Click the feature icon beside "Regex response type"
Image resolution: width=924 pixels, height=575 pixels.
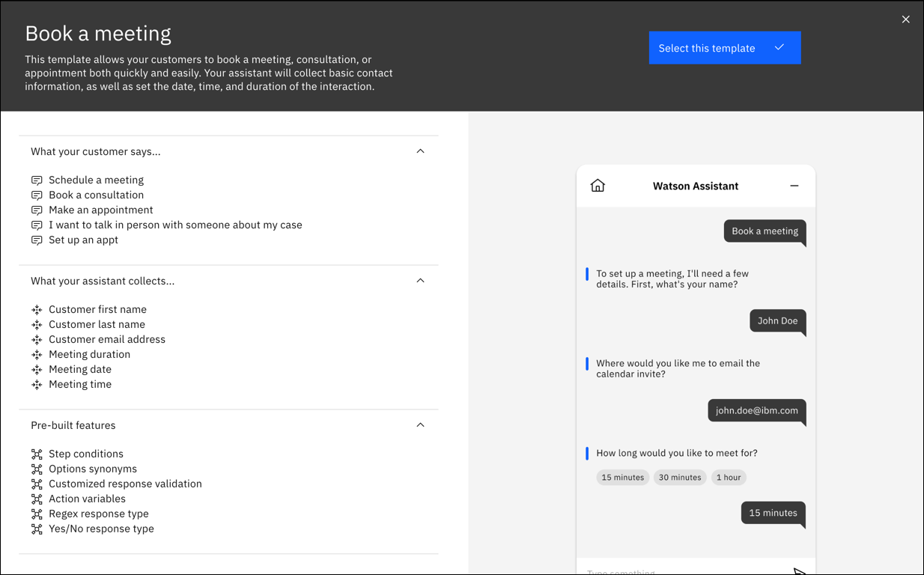[37, 514]
